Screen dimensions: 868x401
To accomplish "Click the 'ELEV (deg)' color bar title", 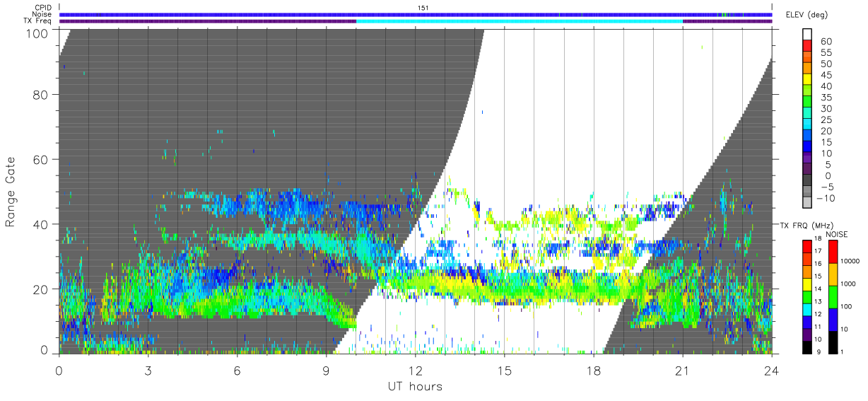I will pos(807,14).
